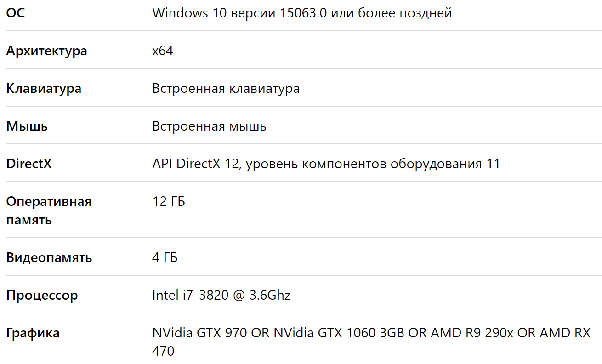The height and width of the screenshot is (364, 602).
Task: Click the DirectX row label
Action: pos(29,164)
